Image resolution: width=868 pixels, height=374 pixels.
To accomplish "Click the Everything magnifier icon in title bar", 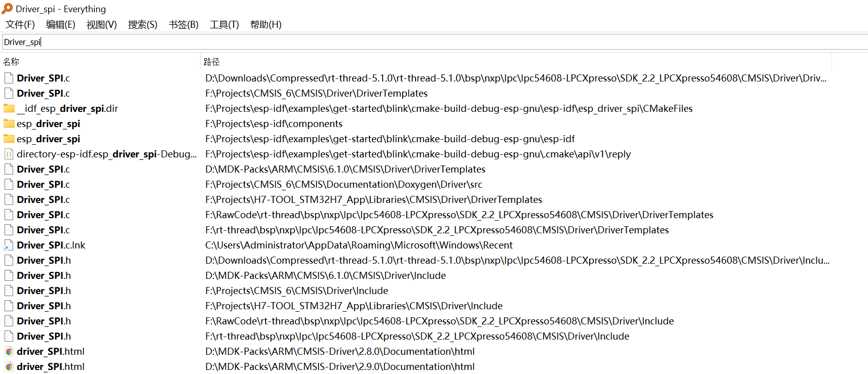I will pos(7,9).
